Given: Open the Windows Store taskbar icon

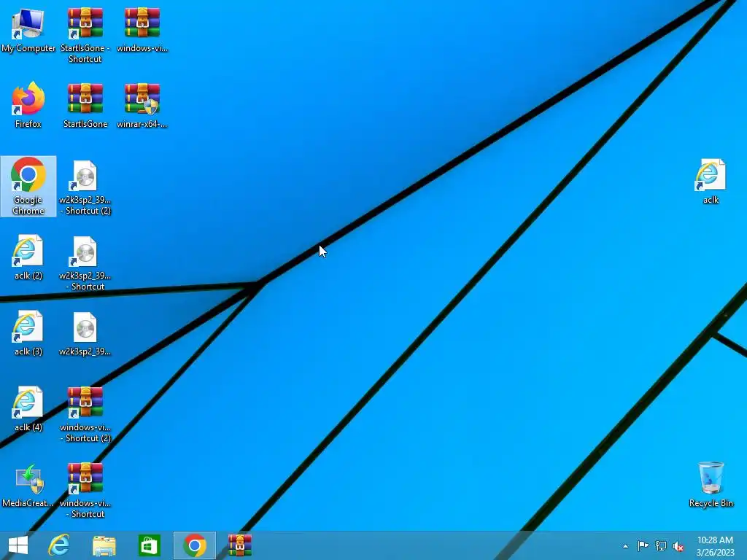Looking at the screenshot, I should tap(149, 545).
